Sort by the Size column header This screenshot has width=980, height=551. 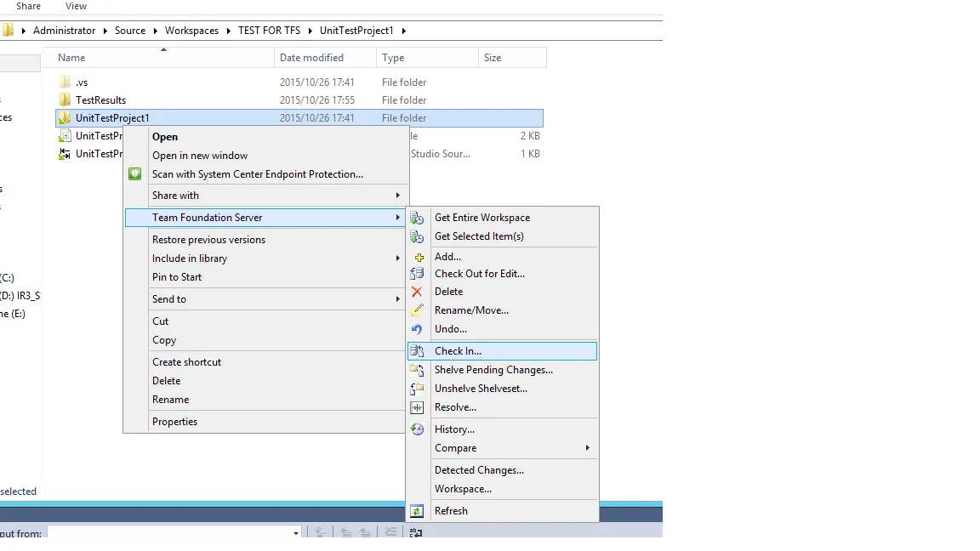pos(512,58)
